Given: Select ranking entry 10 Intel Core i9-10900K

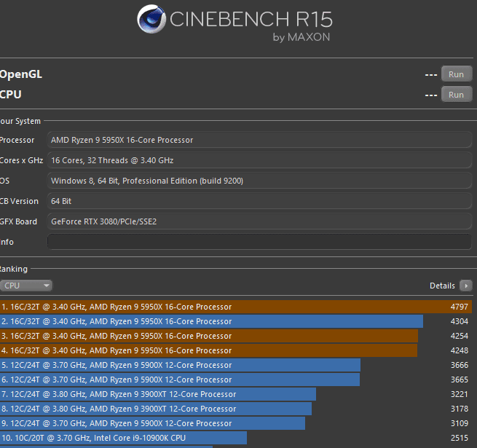Looking at the screenshot, I should [236, 438].
